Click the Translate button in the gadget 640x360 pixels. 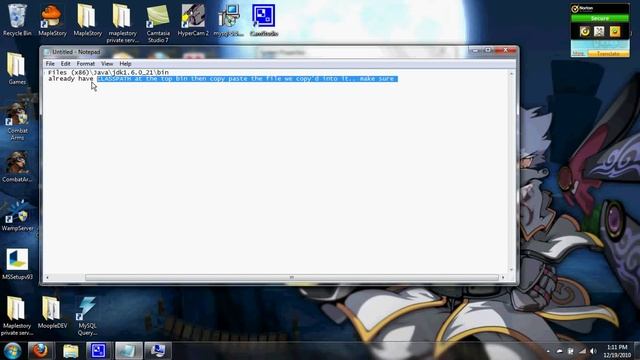(x=608, y=53)
